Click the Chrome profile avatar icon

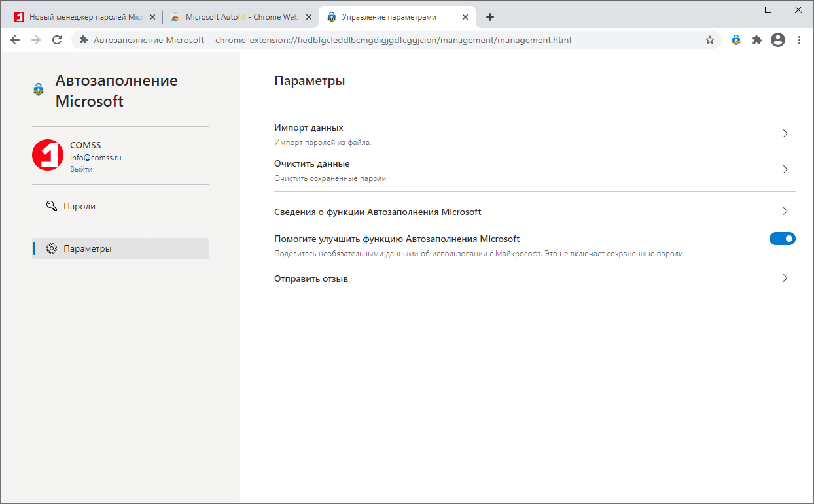[778, 40]
